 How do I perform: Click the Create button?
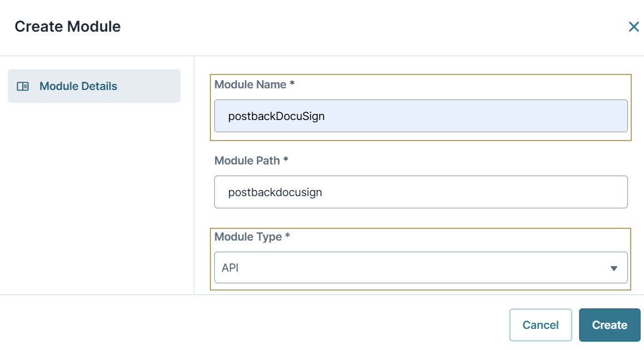(x=610, y=325)
